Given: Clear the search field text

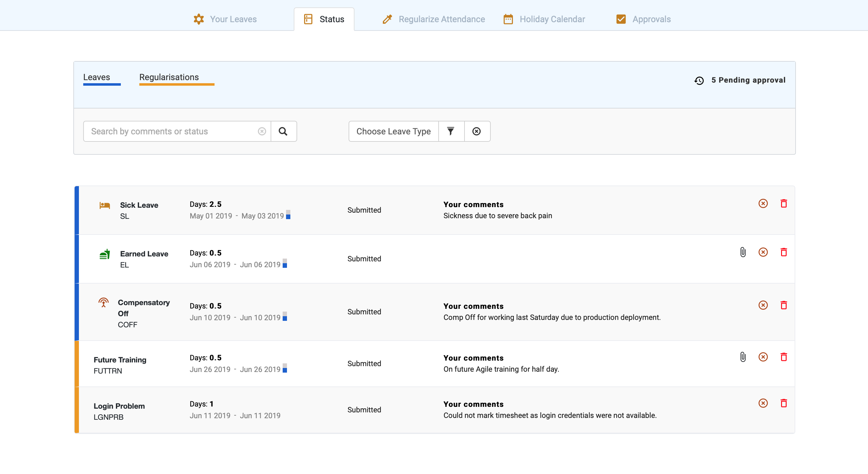Looking at the screenshot, I should [262, 131].
